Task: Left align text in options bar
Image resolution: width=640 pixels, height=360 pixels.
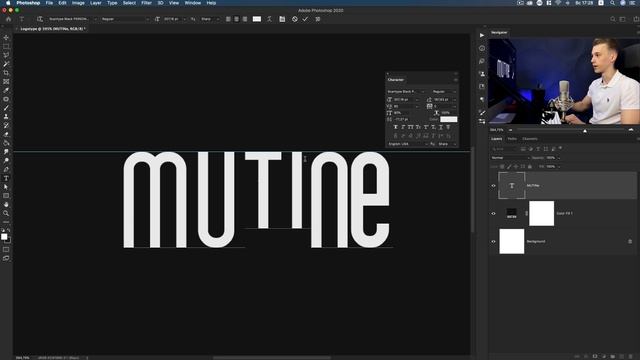Action: click(x=228, y=19)
